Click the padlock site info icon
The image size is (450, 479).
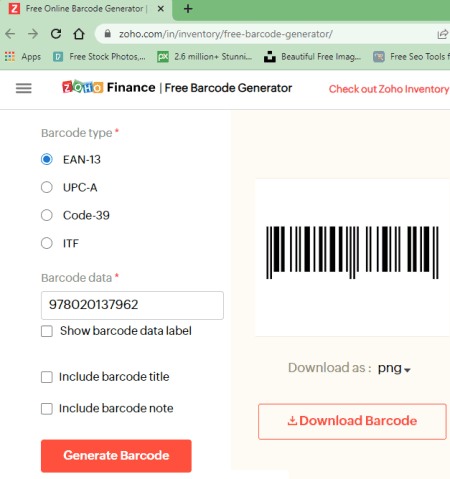[x=107, y=34]
